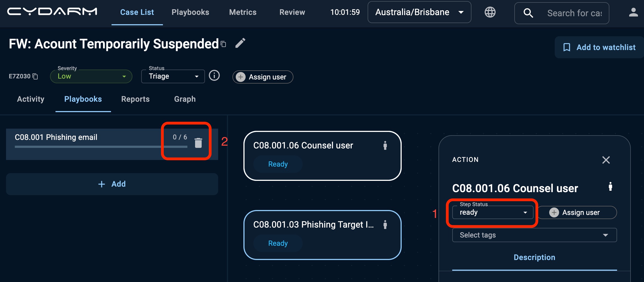Click the globe language icon
Viewport: 644px width, 282px height.
[x=490, y=12]
